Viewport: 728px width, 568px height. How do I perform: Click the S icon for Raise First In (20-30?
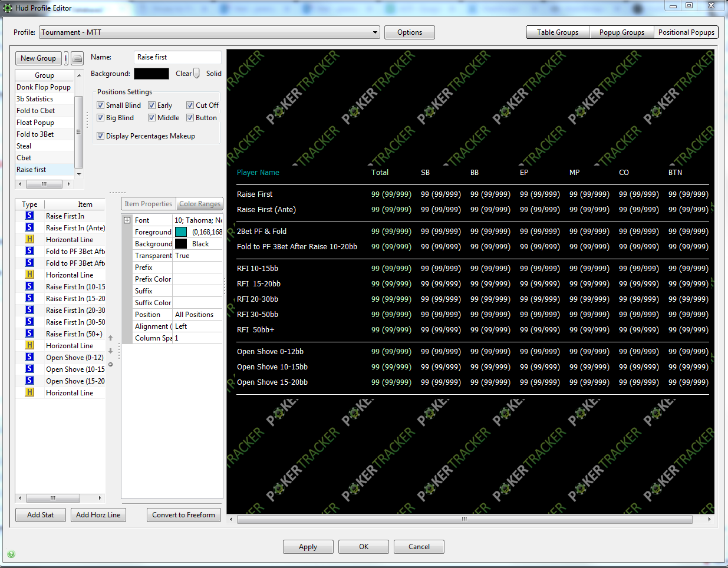(29, 310)
